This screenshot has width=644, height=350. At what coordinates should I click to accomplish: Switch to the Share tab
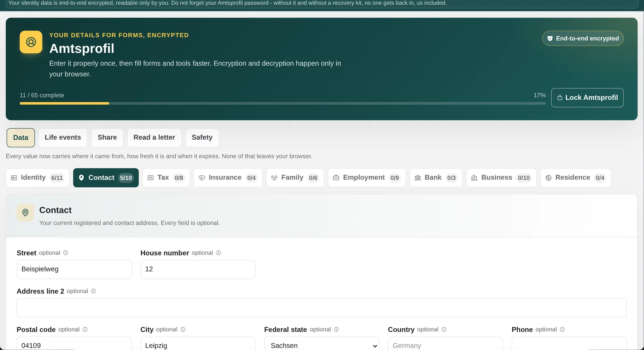click(107, 138)
